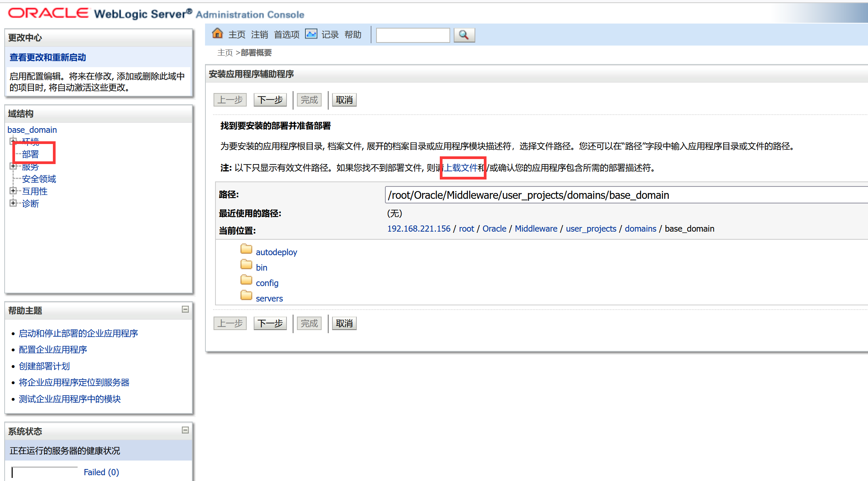Open the servers folder icon
868x481 pixels.
(x=246, y=296)
